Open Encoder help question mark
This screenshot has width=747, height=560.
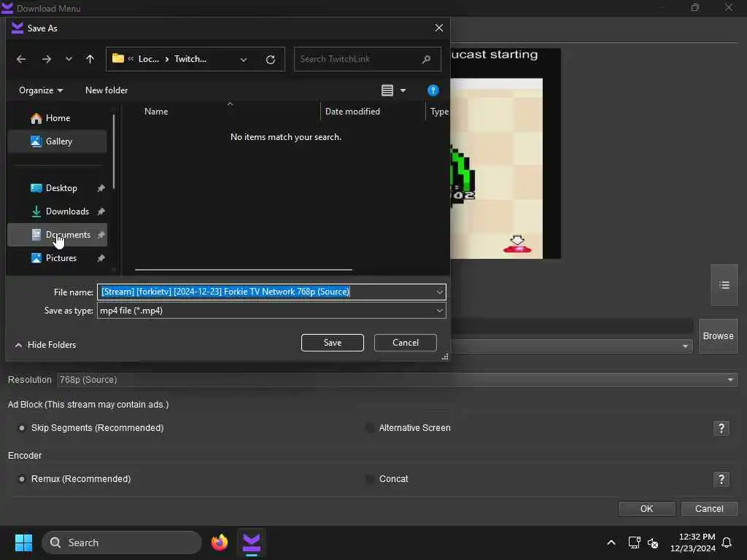pos(721,479)
